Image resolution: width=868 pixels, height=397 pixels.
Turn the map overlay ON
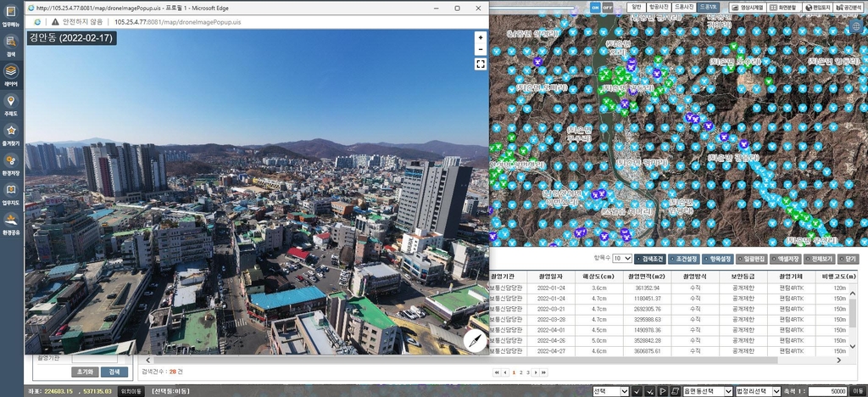pyautogui.click(x=595, y=7)
